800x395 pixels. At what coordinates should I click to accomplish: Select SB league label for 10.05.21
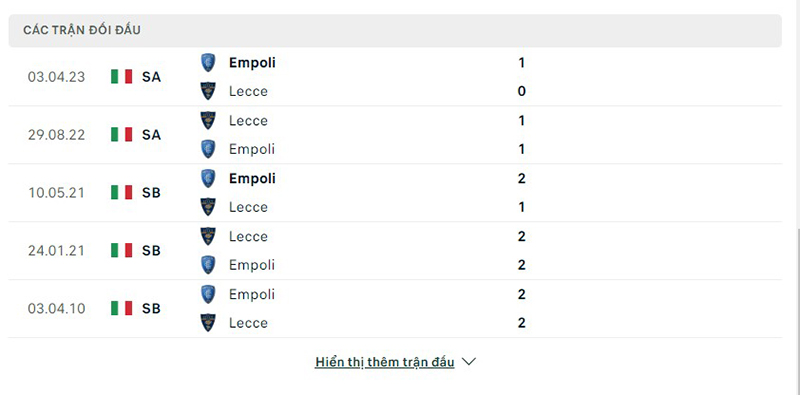pyautogui.click(x=152, y=193)
